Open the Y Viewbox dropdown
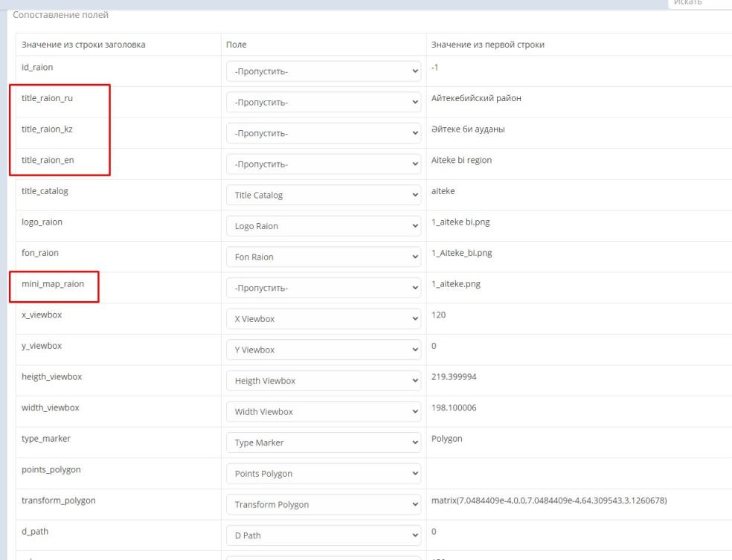Screen dimensions: 732x560 point(324,350)
